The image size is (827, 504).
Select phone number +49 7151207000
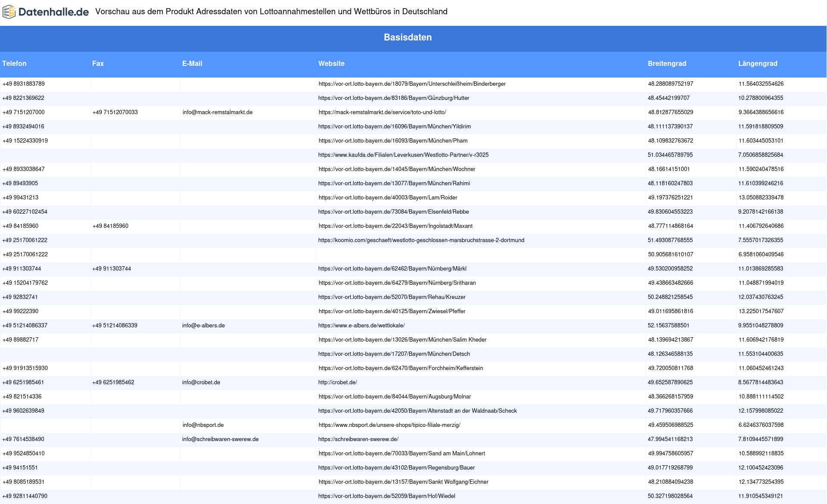click(x=24, y=112)
